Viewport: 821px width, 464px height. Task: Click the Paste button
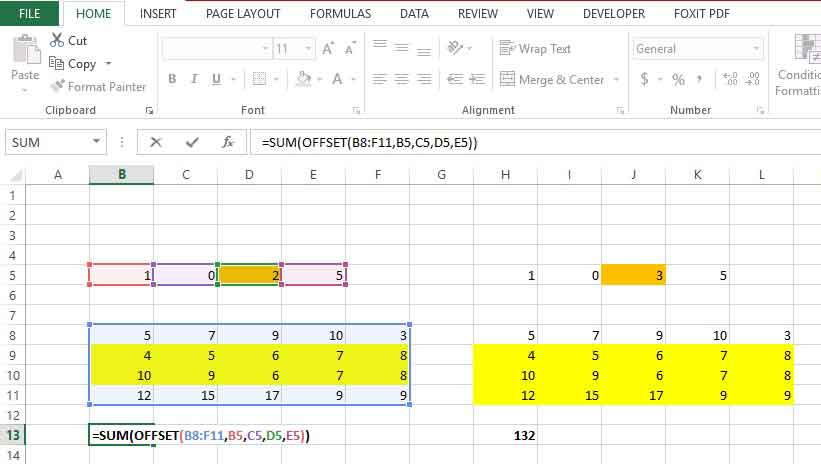tap(25, 62)
